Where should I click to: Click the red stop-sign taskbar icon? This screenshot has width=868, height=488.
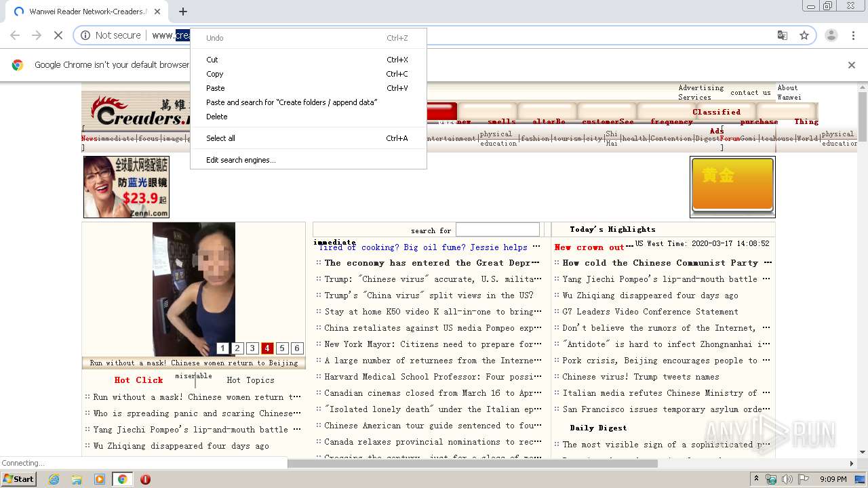click(x=145, y=479)
